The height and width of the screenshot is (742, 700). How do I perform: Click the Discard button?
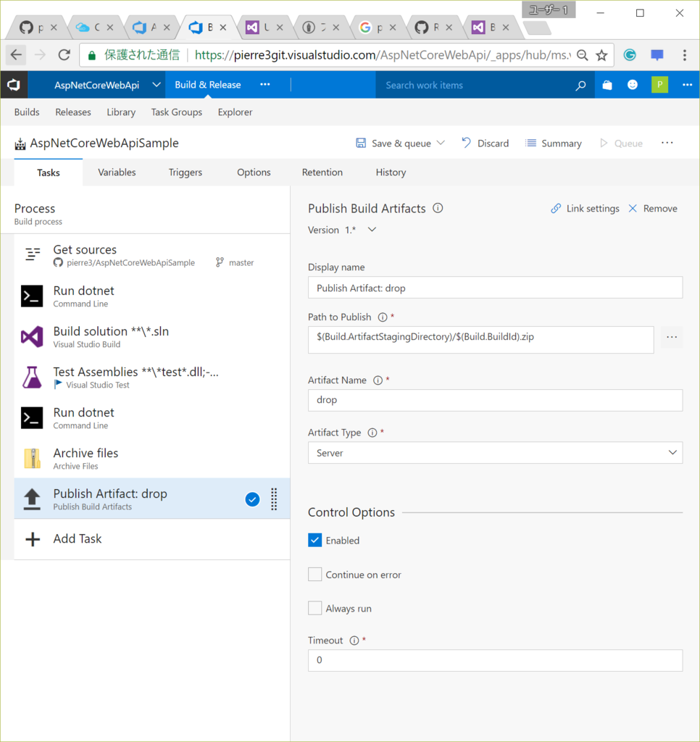click(x=485, y=143)
